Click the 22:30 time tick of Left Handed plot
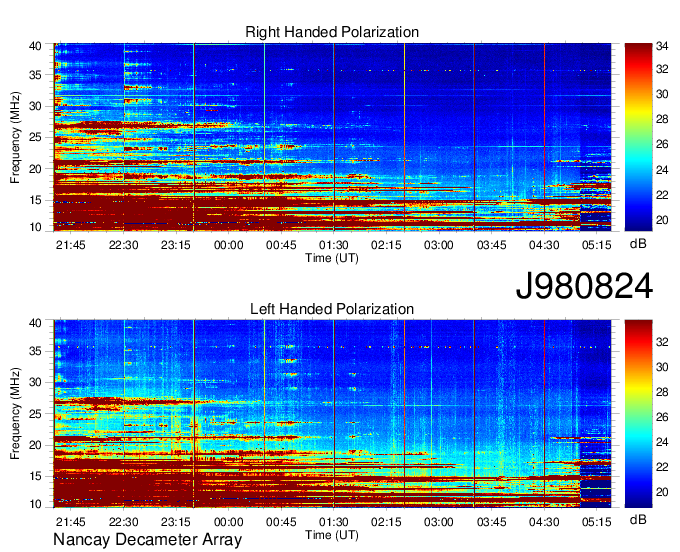 124,522
